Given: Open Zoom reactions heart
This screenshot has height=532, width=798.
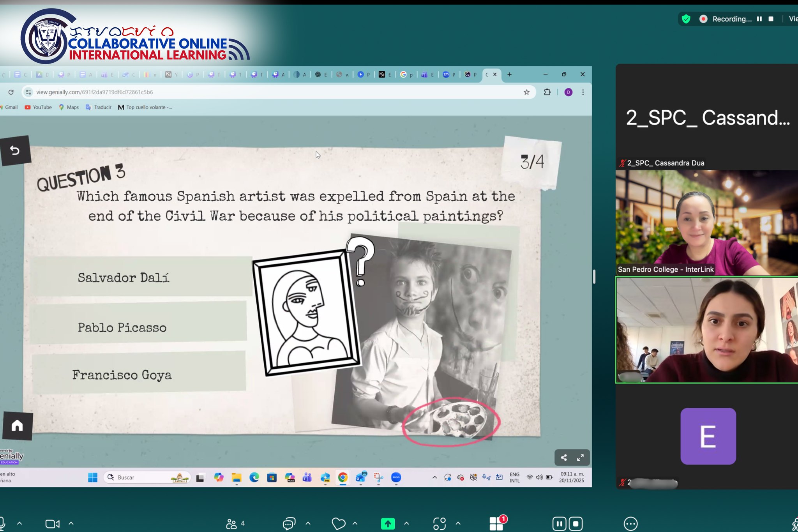Looking at the screenshot, I should click(338, 524).
